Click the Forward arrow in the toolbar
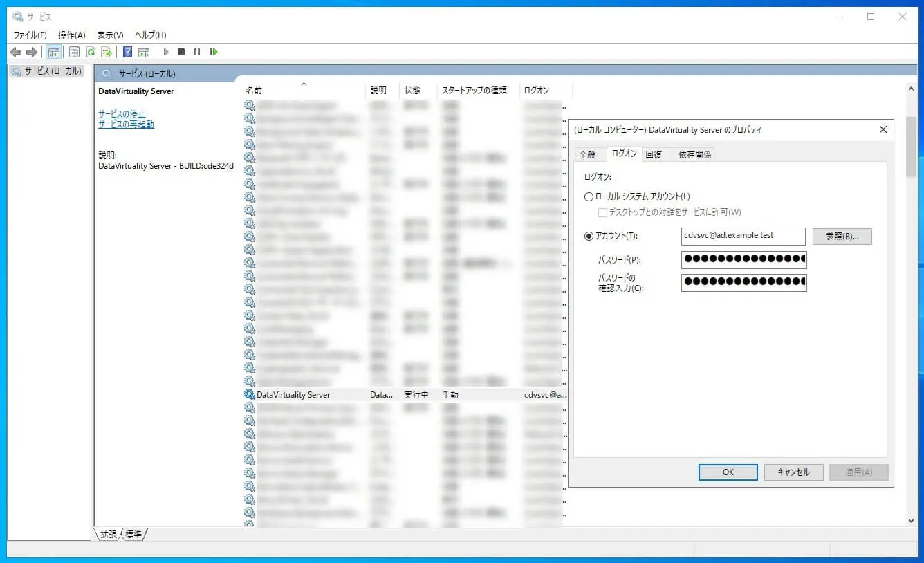 point(32,52)
